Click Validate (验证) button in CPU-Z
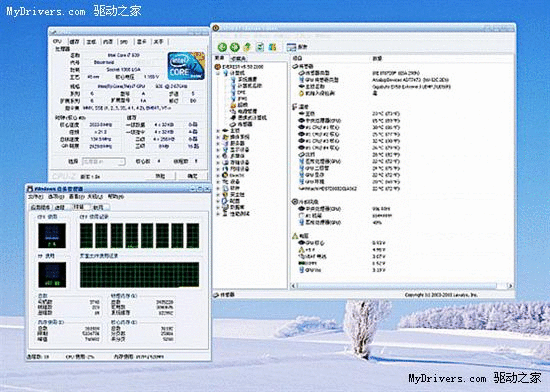Screen dimensions: 550x392 click(x=160, y=176)
